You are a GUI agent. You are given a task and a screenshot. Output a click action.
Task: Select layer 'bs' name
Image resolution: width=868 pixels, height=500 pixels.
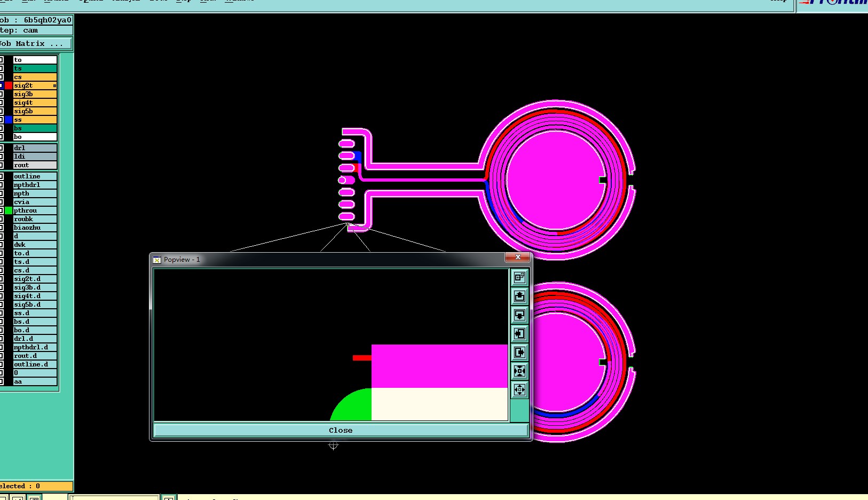35,128
